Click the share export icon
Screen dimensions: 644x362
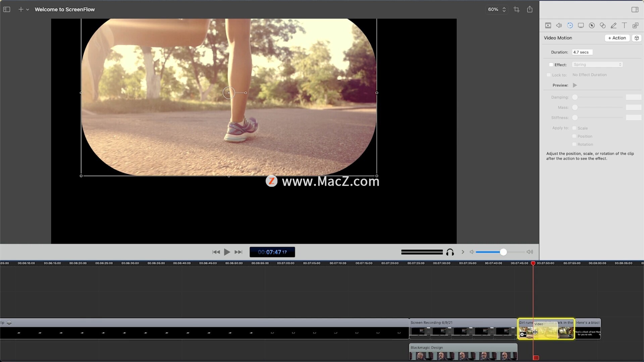(x=530, y=9)
